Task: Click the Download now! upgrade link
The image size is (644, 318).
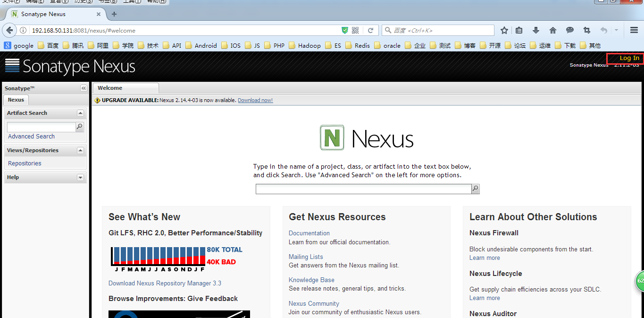Action: tap(255, 100)
